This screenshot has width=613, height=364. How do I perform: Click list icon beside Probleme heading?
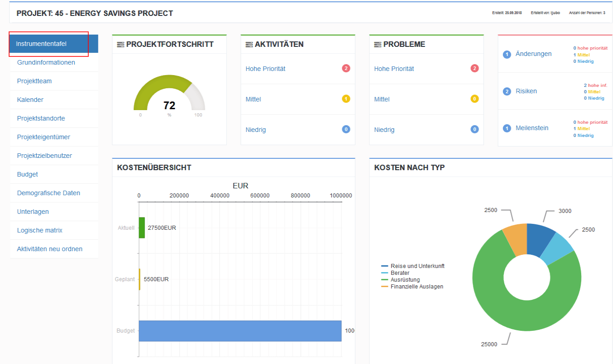point(378,45)
